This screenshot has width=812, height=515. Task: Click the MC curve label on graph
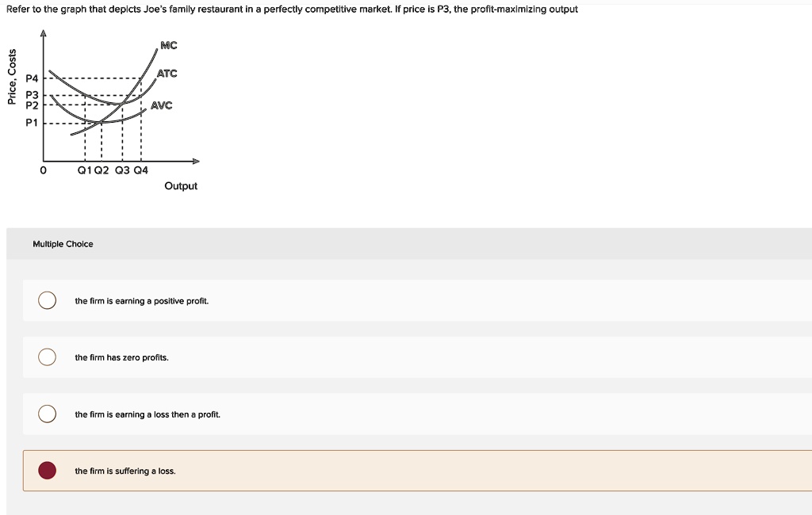tap(168, 46)
